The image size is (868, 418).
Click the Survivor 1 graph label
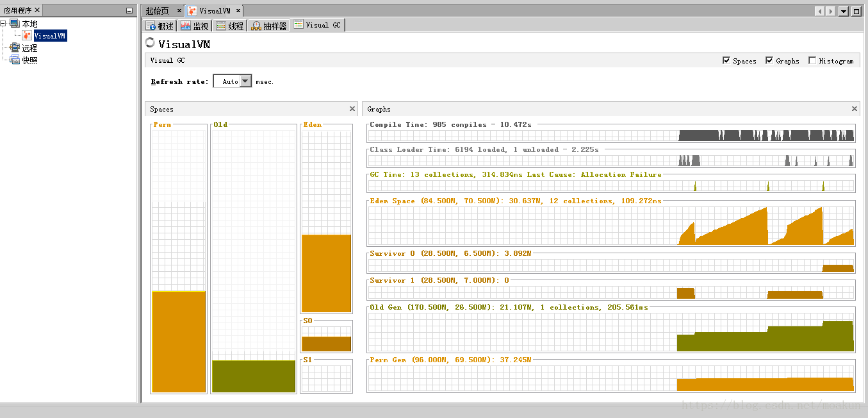439,280
